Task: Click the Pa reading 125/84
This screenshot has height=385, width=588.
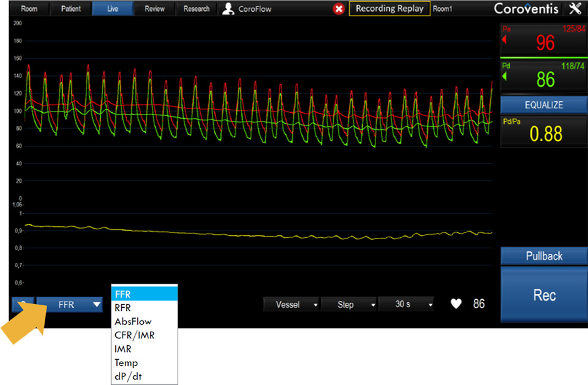Action: (574, 29)
